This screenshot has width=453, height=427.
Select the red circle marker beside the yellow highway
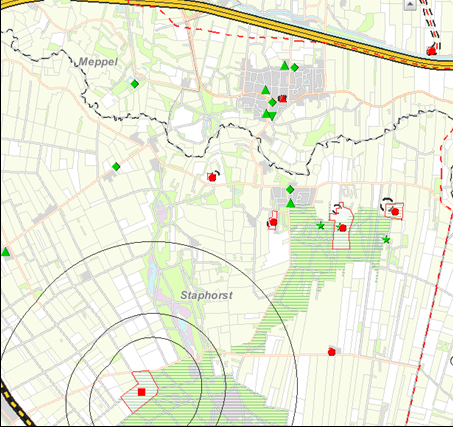(x=431, y=51)
